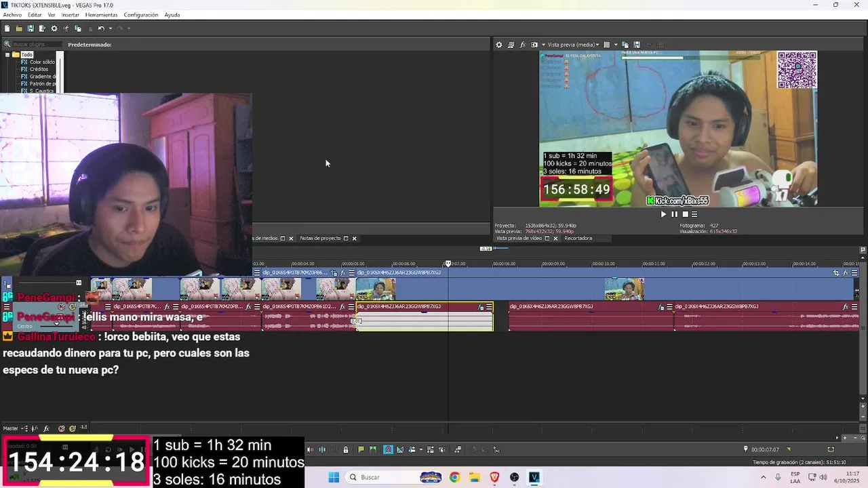Open the undo history dropdown arrow
Image resolution: width=868 pixels, height=488 pixels.
pyautogui.click(x=111, y=28)
